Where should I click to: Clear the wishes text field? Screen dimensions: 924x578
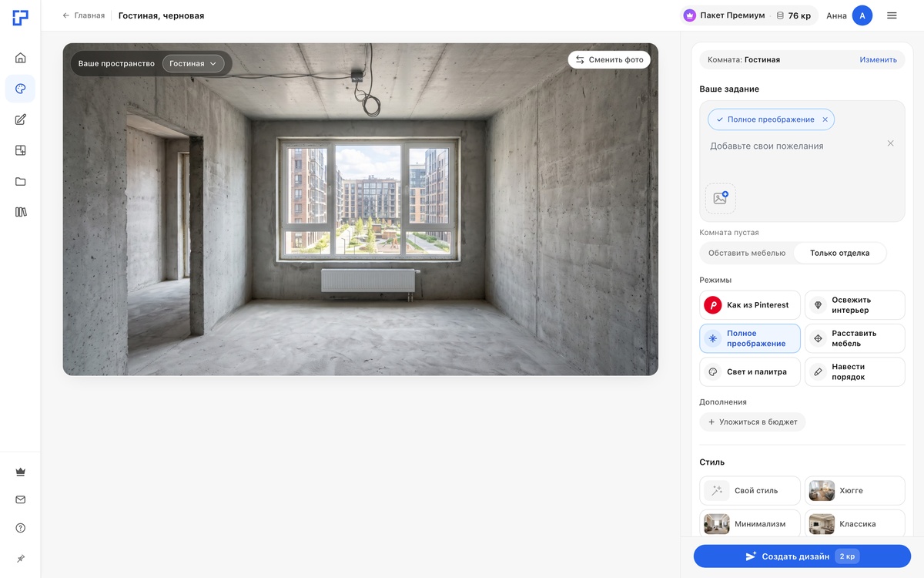(x=890, y=143)
